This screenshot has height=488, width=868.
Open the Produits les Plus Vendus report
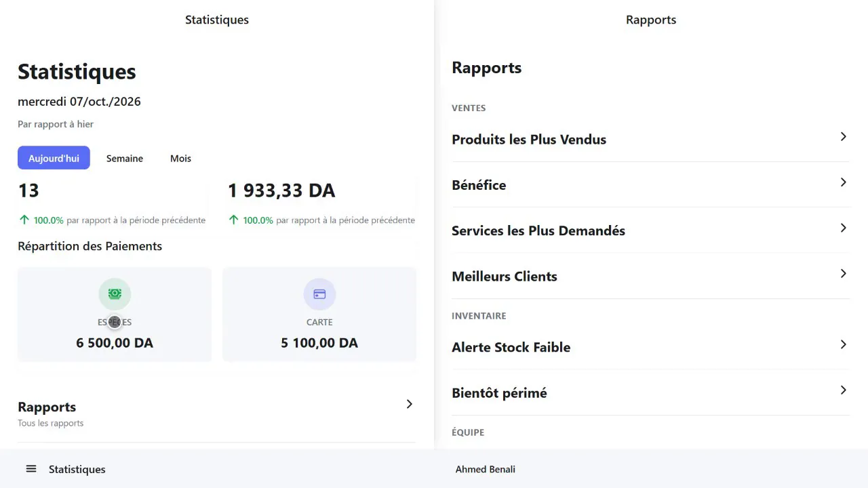click(650, 139)
